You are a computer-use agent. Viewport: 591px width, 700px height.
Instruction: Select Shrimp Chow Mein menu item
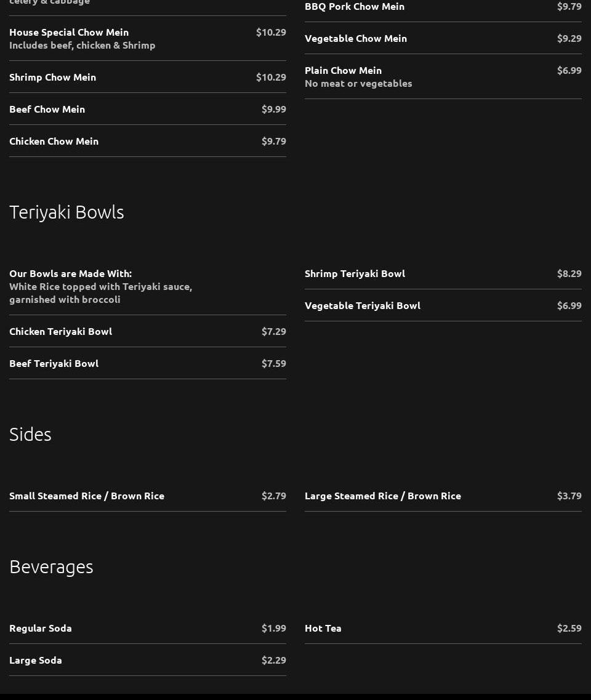pos(53,77)
